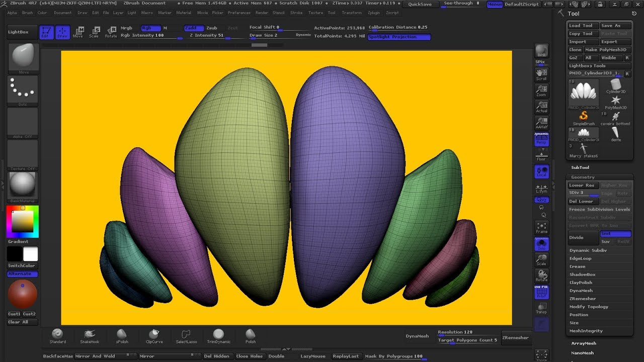Choose the SnakeHook brush
This screenshot has width=644, height=362.
(90, 336)
